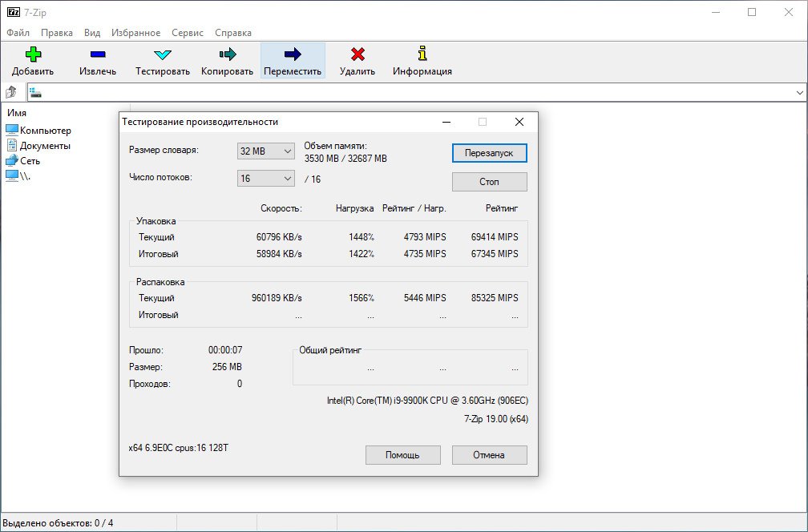This screenshot has width=808, height=532.
Task: Click the Тестировать checkmark icon
Action: point(162,54)
